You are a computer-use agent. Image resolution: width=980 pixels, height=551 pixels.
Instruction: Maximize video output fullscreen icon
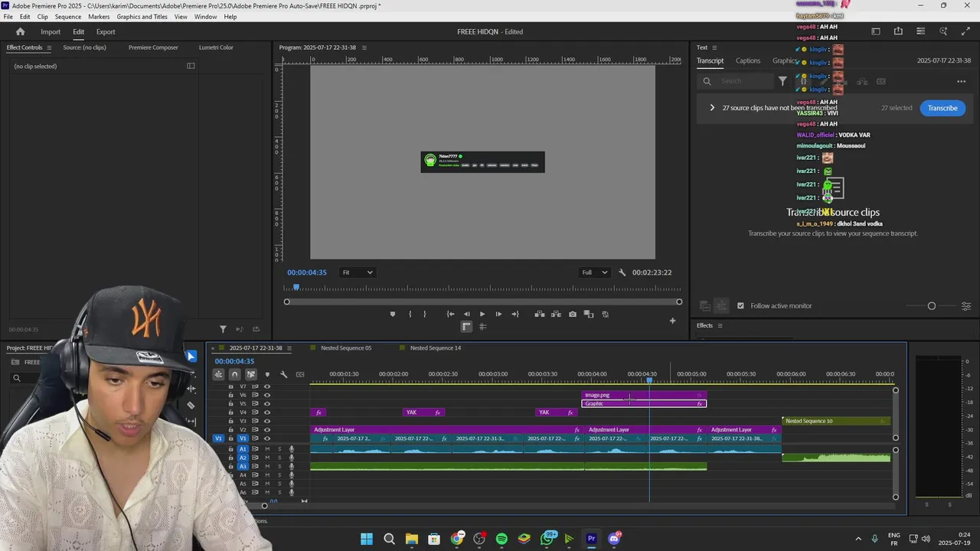click(965, 31)
